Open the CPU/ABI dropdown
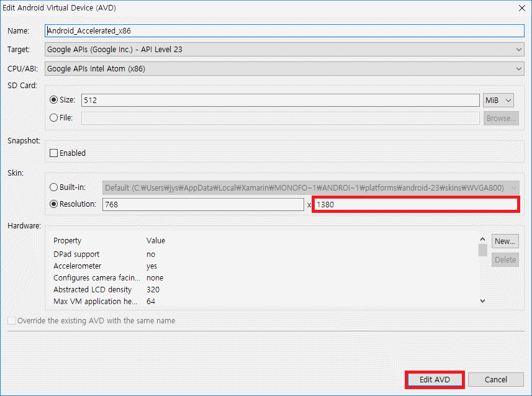This screenshot has width=532, height=396. click(x=284, y=68)
